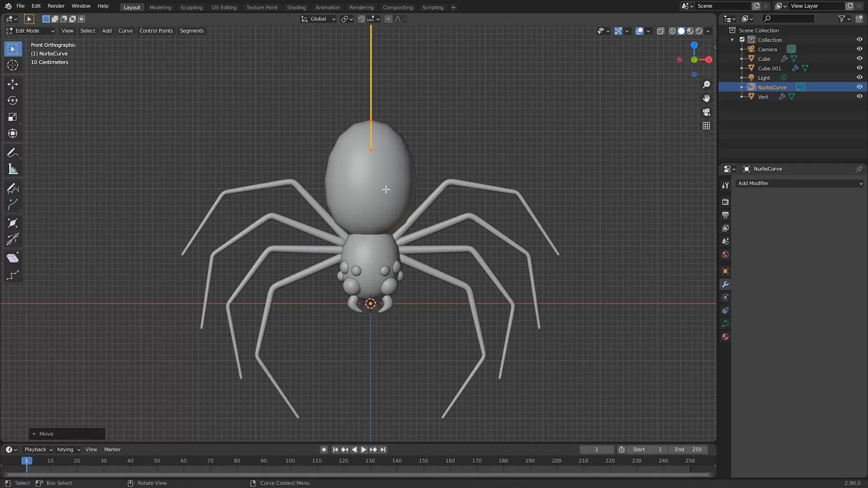This screenshot has height=488, width=868.
Task: Open the Curve menu in the viewport header
Action: click(125, 31)
